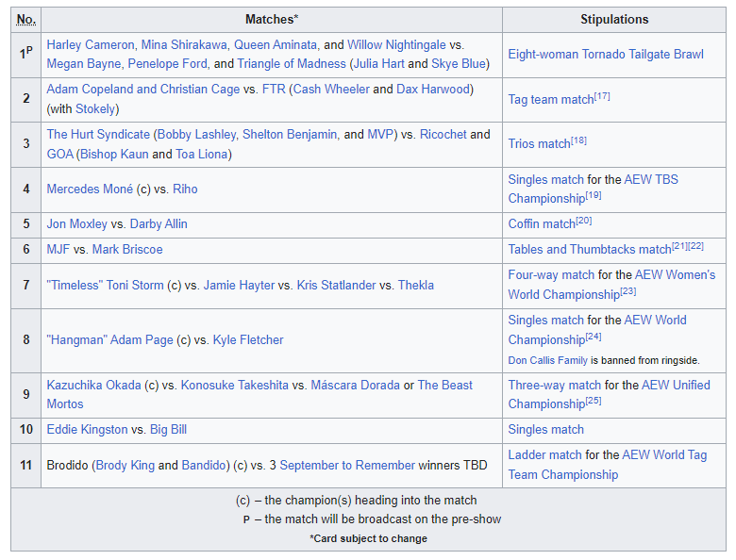Viewport: 736px width, 560px height.
Task: Open the Kris Statlander link
Action: coord(337,285)
